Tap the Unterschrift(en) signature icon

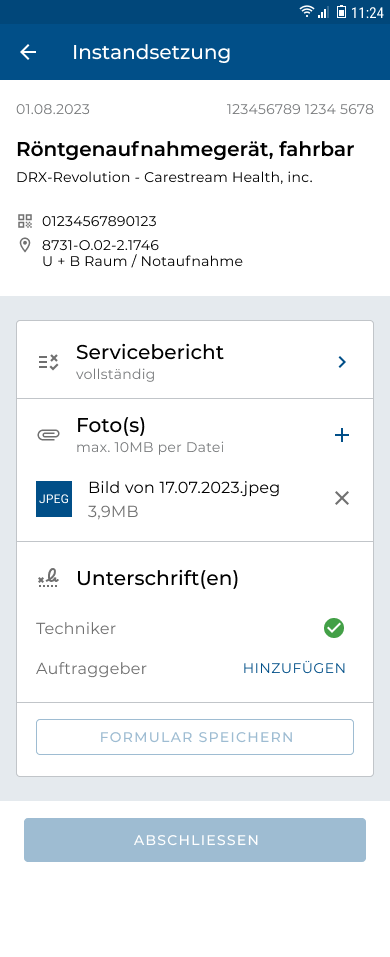[x=48, y=578]
